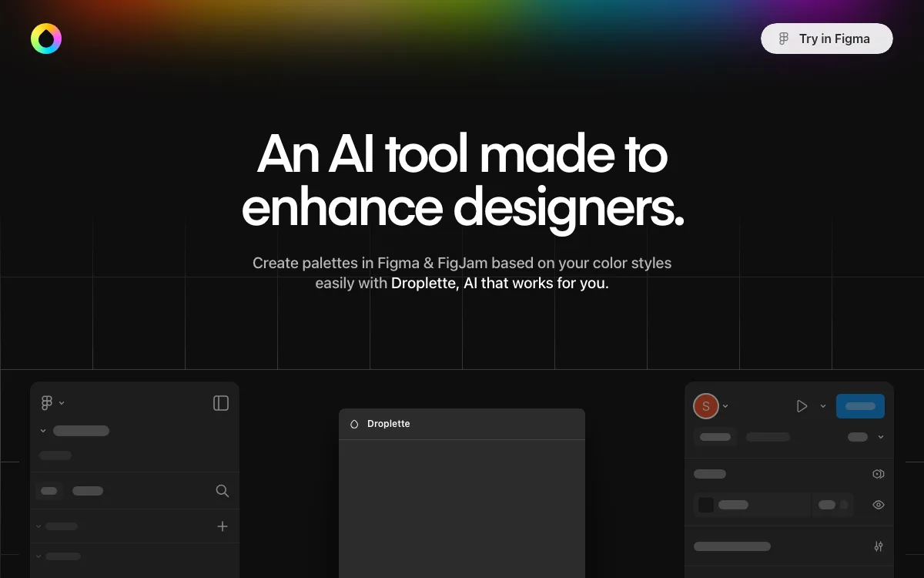This screenshot has height=578, width=924.
Task: Collapse the bottom section chevron in left panel
Action: 38,556
